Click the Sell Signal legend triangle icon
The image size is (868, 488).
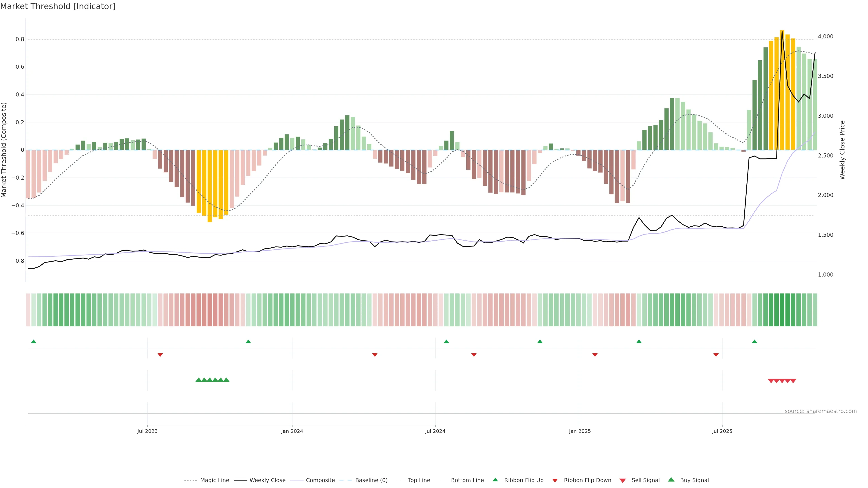622,481
